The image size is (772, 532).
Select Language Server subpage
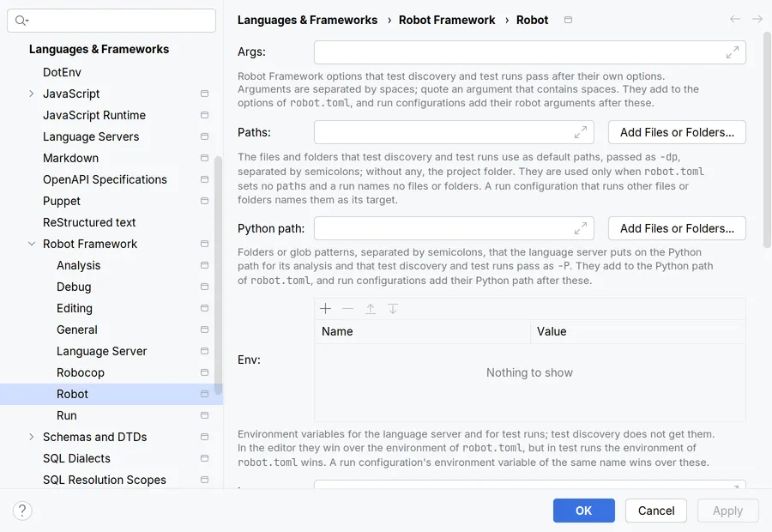(101, 351)
